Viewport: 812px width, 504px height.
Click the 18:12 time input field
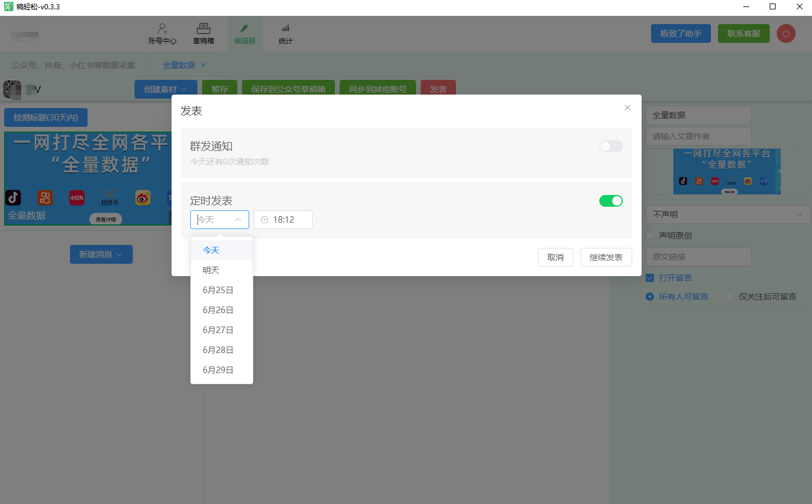tap(288, 220)
